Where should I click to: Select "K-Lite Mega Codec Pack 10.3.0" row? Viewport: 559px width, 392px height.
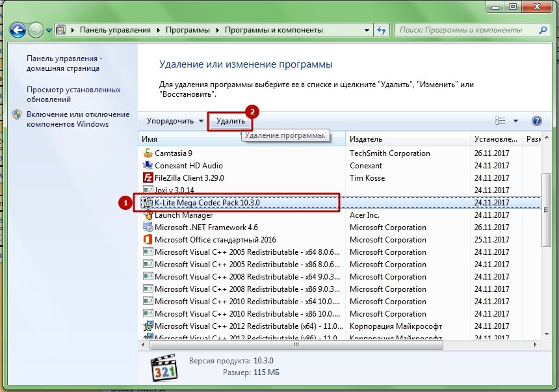pyautogui.click(x=341, y=202)
